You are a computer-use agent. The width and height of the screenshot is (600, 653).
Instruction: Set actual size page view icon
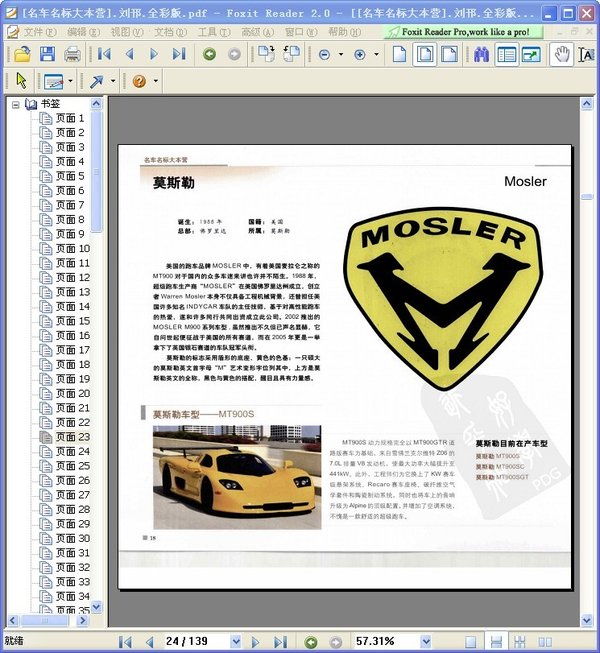point(399,54)
